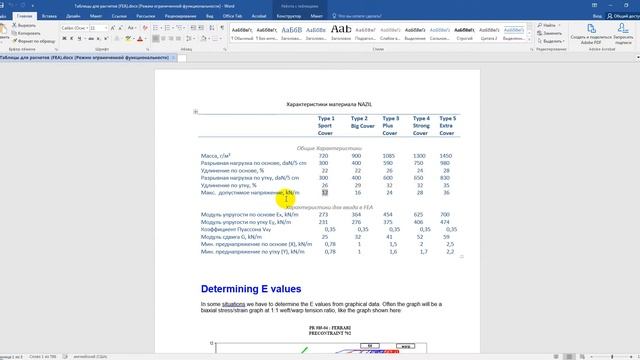Screen dimensions: 640x360
Task: Switch to the Ссылки tab
Action: click(119, 16)
